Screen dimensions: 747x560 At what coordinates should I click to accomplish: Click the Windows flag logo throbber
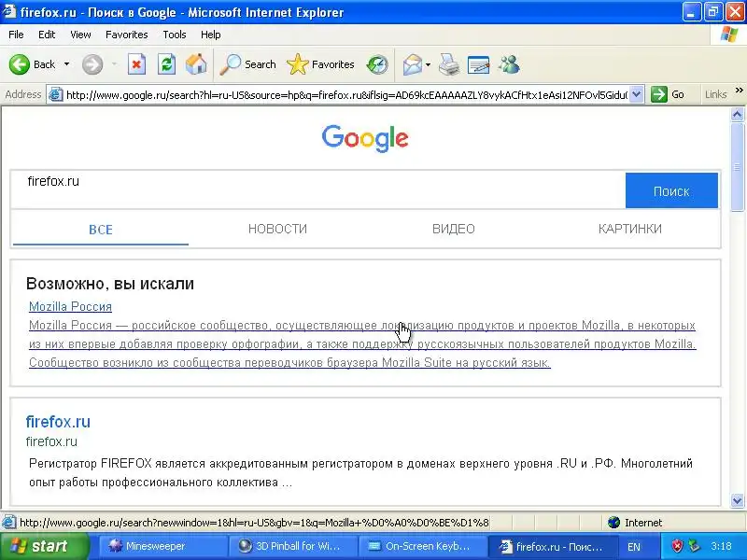click(x=728, y=35)
